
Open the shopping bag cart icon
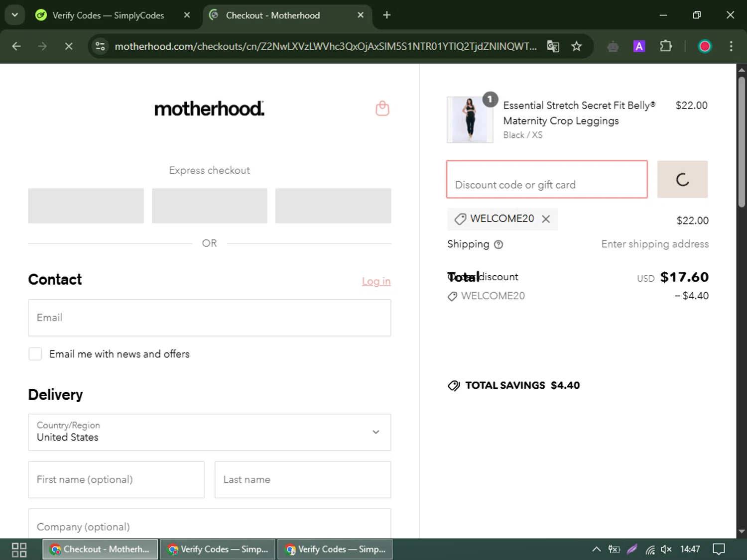click(x=382, y=108)
